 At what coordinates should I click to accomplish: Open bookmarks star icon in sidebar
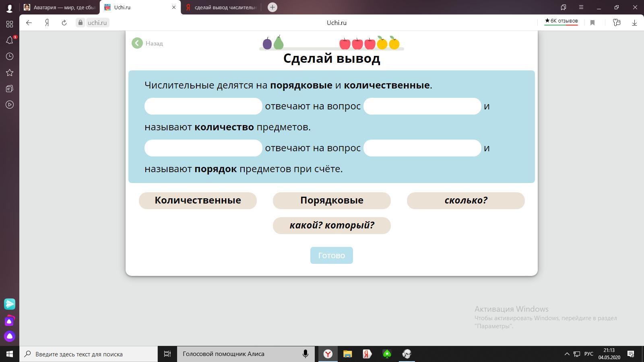[x=10, y=72]
